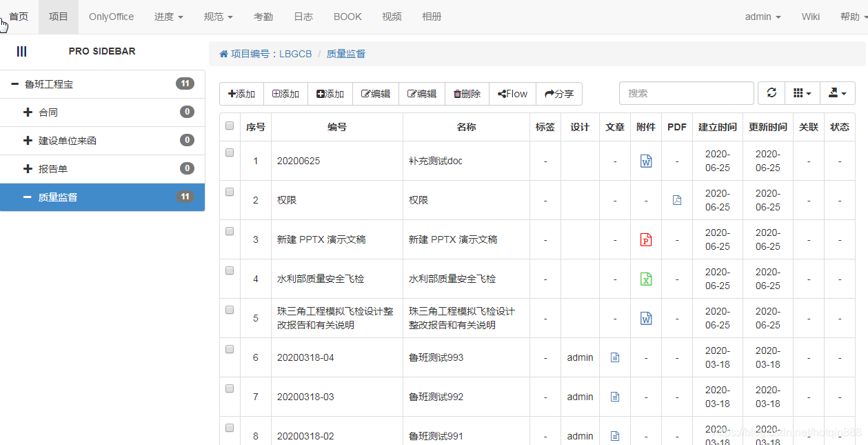Click the 编号 column header
Image resolution: width=868 pixels, height=445 pixels.
pyautogui.click(x=337, y=127)
